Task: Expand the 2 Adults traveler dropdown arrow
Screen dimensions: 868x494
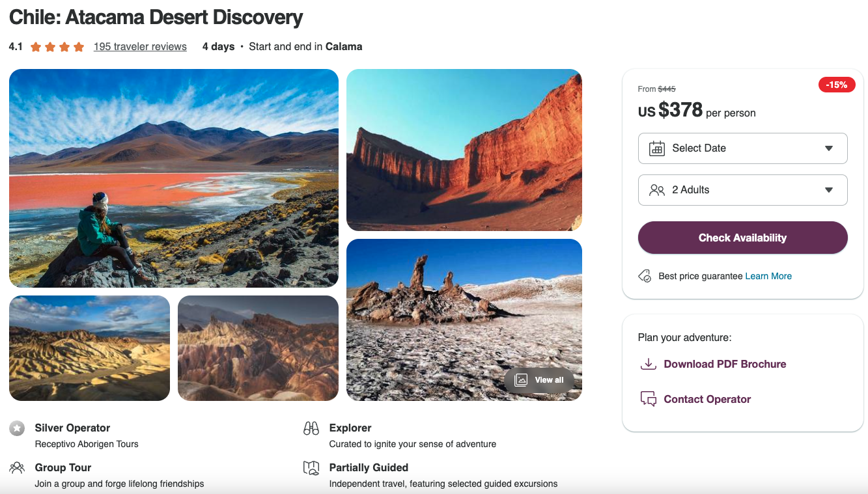Action: [829, 190]
